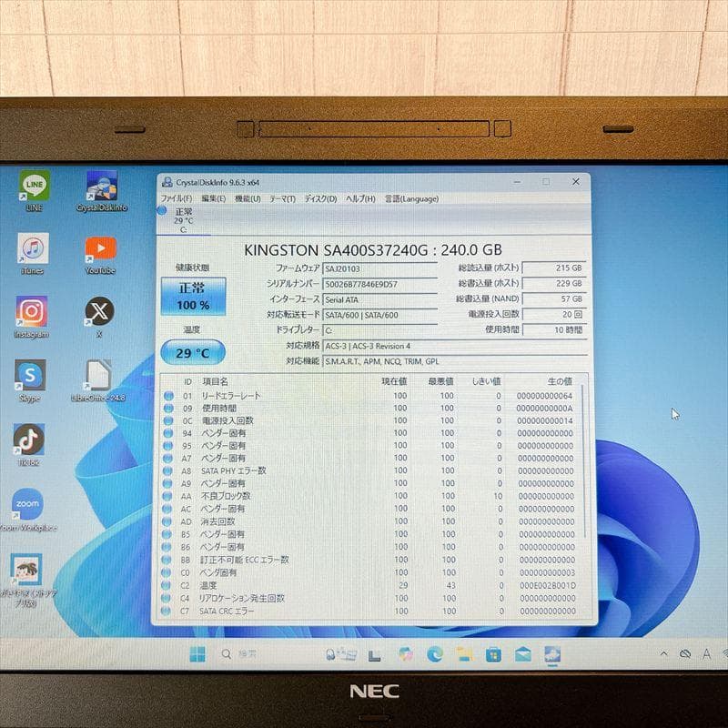Open the テーマ(T) menu
728x728 pixels.
(282, 198)
